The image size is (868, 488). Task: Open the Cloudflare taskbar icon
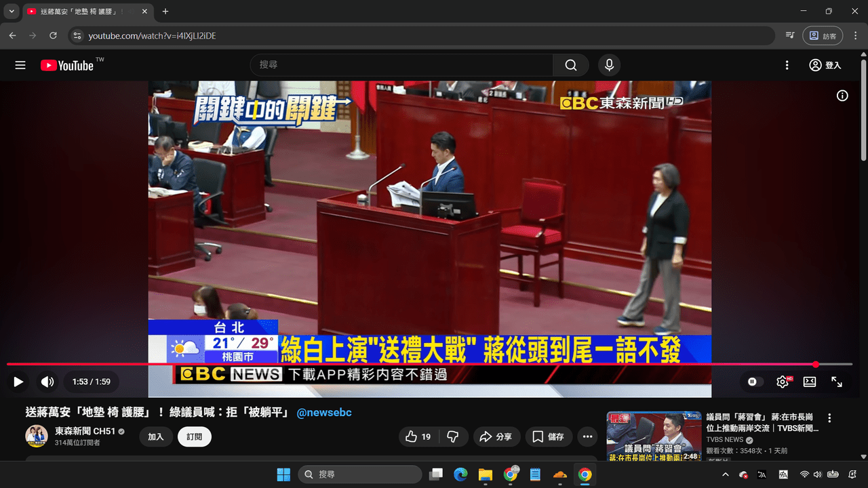pyautogui.click(x=560, y=474)
